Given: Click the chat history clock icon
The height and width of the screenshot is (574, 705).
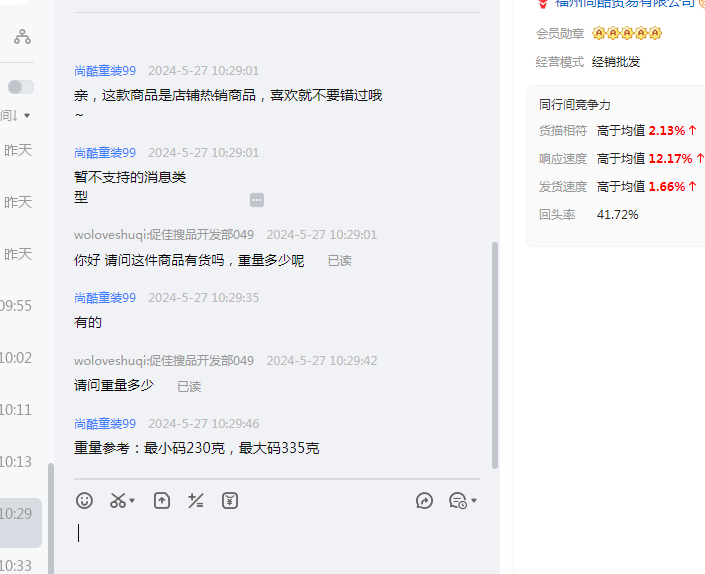Looking at the screenshot, I should [457, 500].
